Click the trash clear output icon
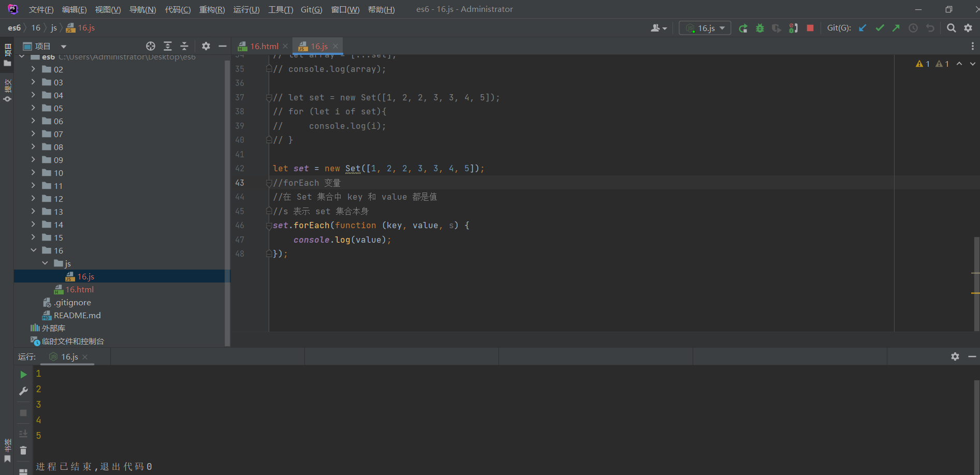 point(23,451)
